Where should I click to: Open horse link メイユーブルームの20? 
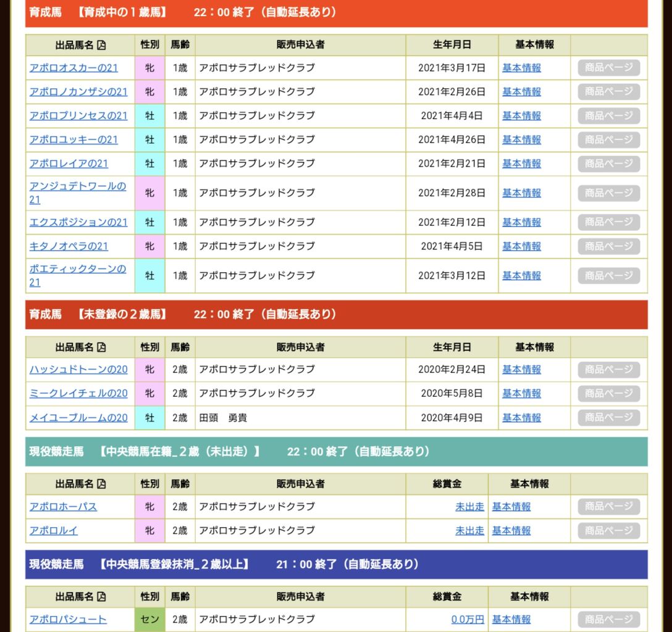pyautogui.click(x=78, y=417)
